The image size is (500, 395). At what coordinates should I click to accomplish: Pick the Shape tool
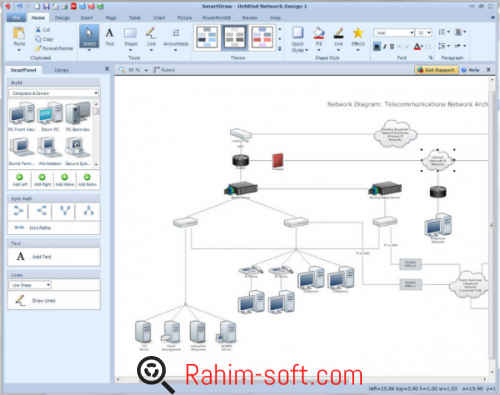click(x=130, y=37)
